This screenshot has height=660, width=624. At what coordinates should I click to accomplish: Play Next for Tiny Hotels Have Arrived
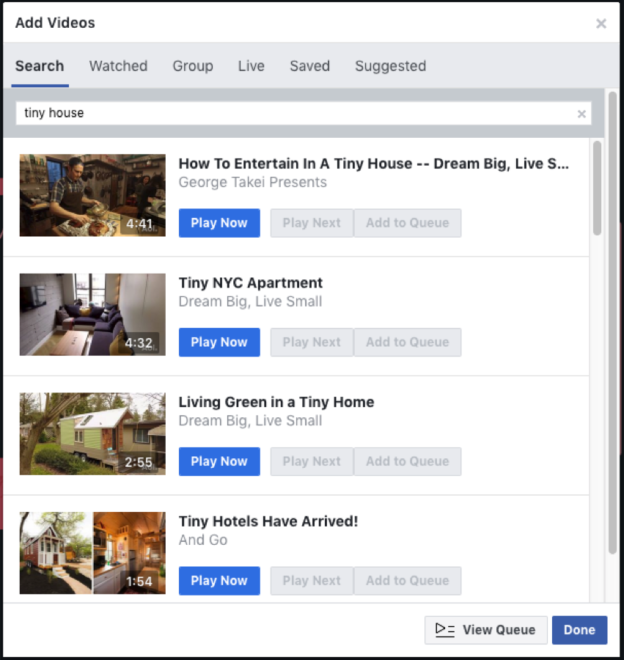tap(312, 581)
